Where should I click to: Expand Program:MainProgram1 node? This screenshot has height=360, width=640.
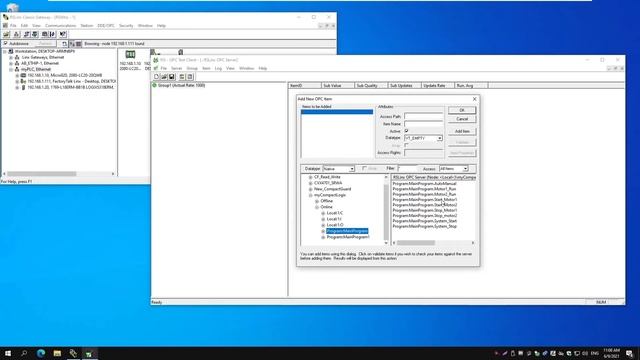(323, 237)
